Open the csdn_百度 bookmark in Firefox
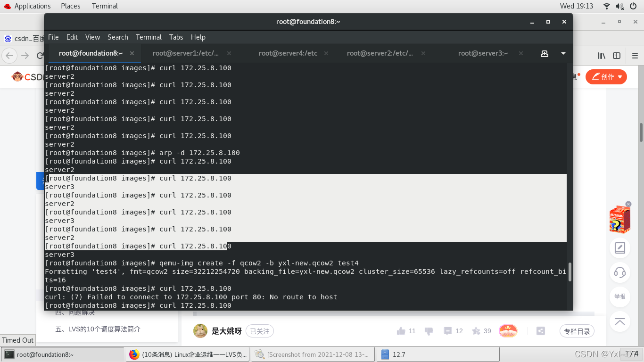644x362 pixels. 25,39
